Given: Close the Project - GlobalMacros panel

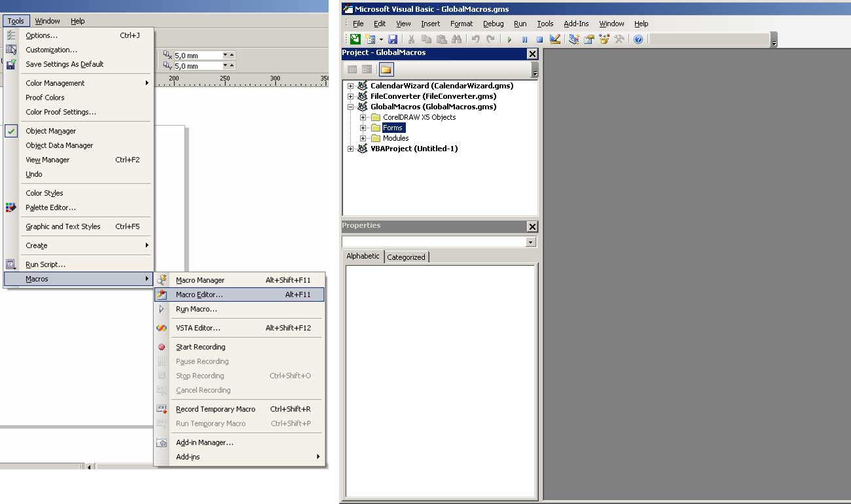Looking at the screenshot, I should click(x=532, y=53).
